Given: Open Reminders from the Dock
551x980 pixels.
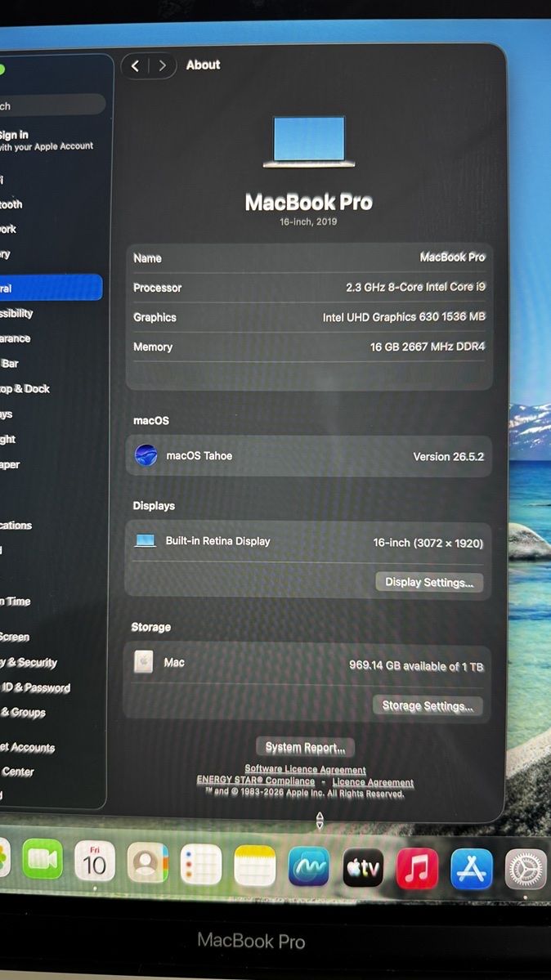Looking at the screenshot, I should click(201, 865).
